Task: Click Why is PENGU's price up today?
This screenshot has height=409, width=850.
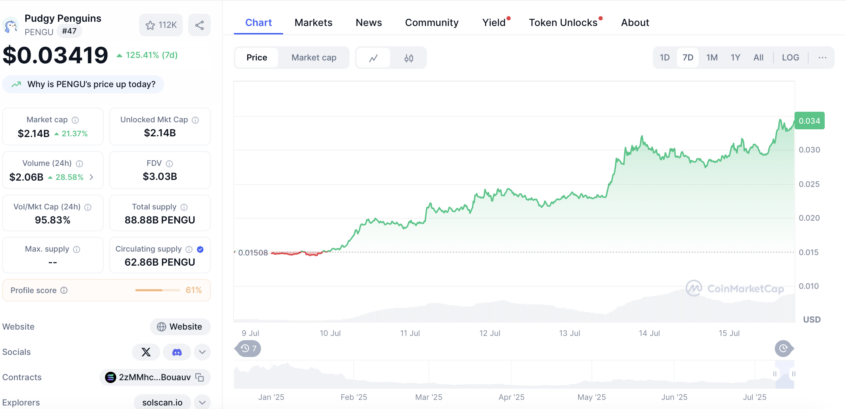Action: point(83,85)
